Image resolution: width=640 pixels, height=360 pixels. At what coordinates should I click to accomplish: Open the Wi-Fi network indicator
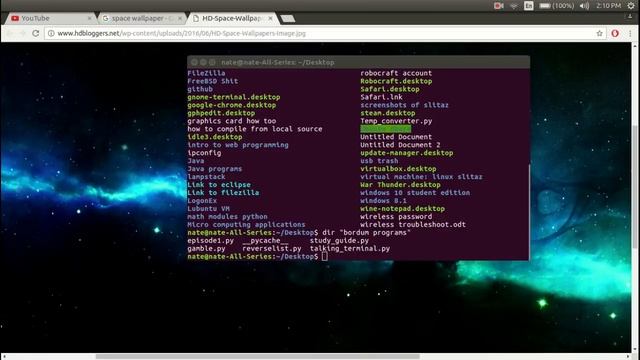514,6
